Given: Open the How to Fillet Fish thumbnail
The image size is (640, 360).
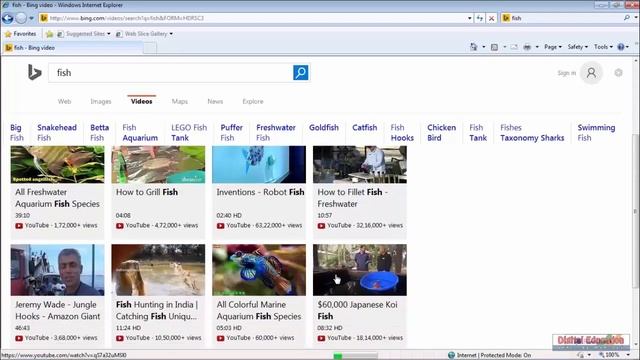Looking at the screenshot, I should coord(360,164).
